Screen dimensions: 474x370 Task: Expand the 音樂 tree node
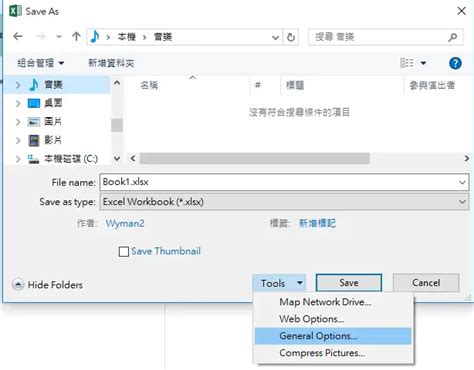18,85
